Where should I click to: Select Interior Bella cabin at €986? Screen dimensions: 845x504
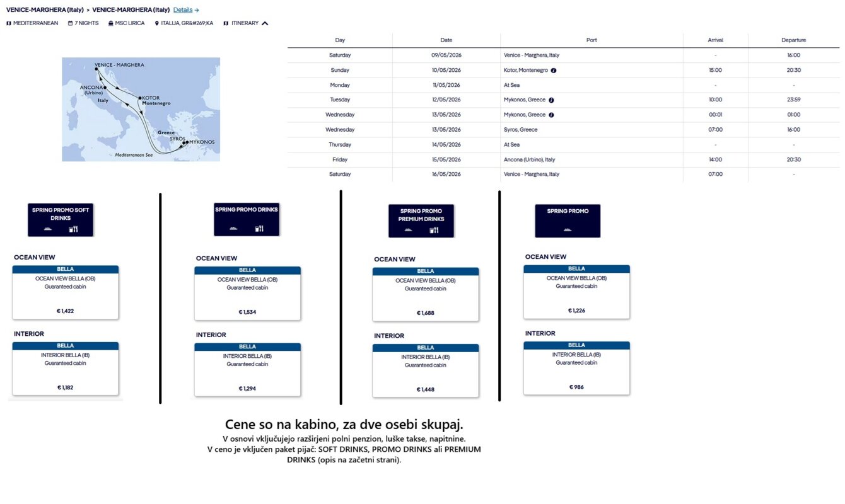point(576,369)
